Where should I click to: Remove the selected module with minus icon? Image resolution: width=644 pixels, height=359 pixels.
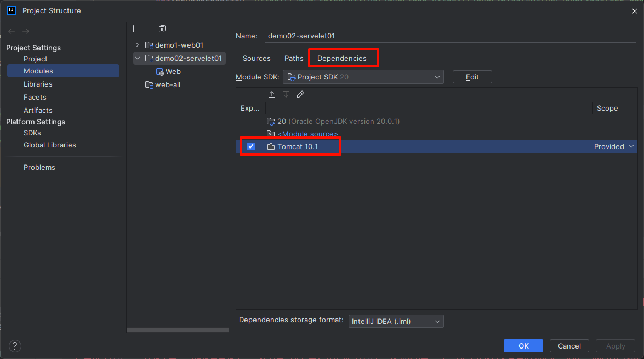(x=148, y=29)
